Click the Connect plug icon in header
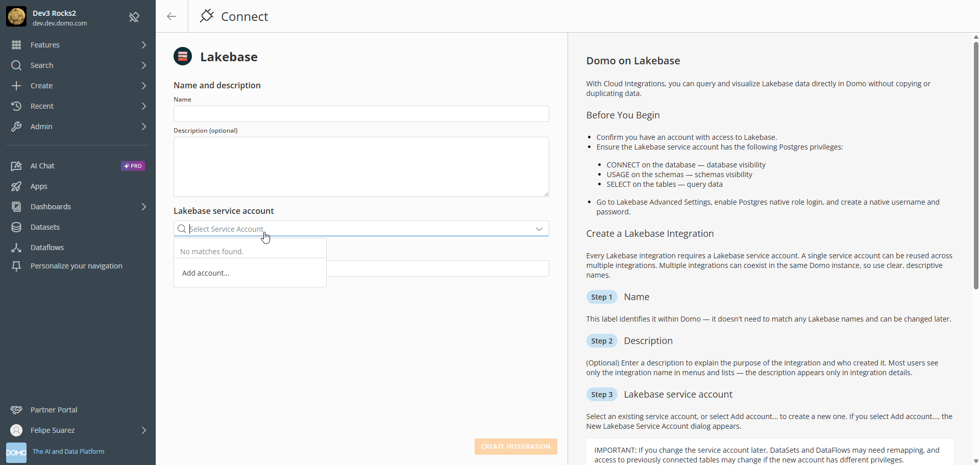The width and height of the screenshot is (980, 465). [x=206, y=16]
